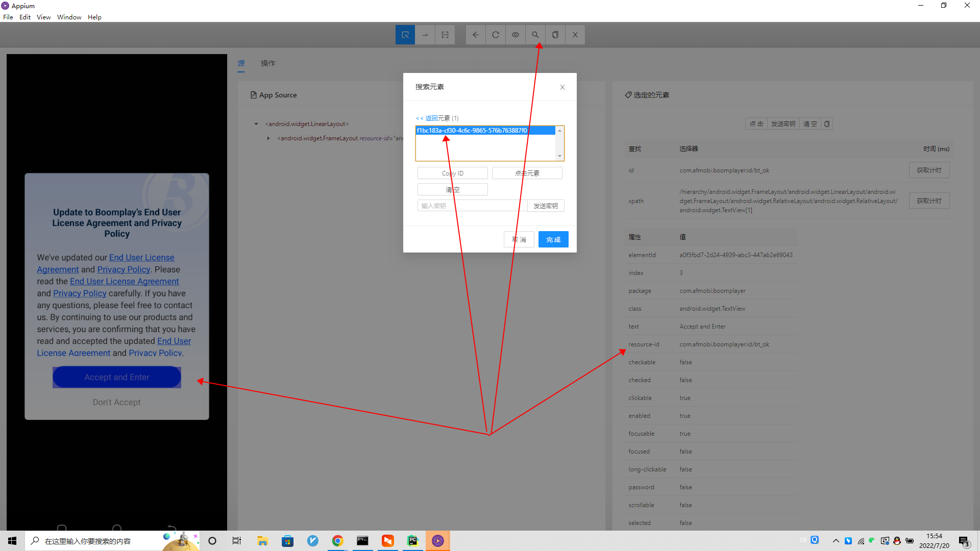Activate the Select Elements tool
Viewport: 980px width, 551px height.
[405, 35]
